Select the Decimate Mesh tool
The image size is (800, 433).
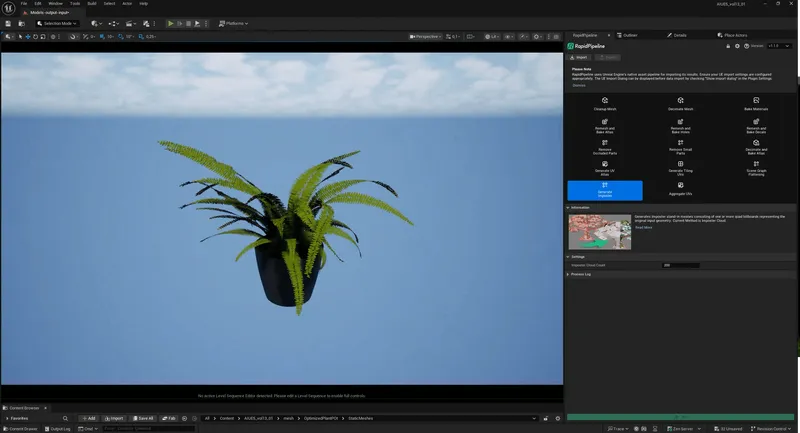click(680, 103)
